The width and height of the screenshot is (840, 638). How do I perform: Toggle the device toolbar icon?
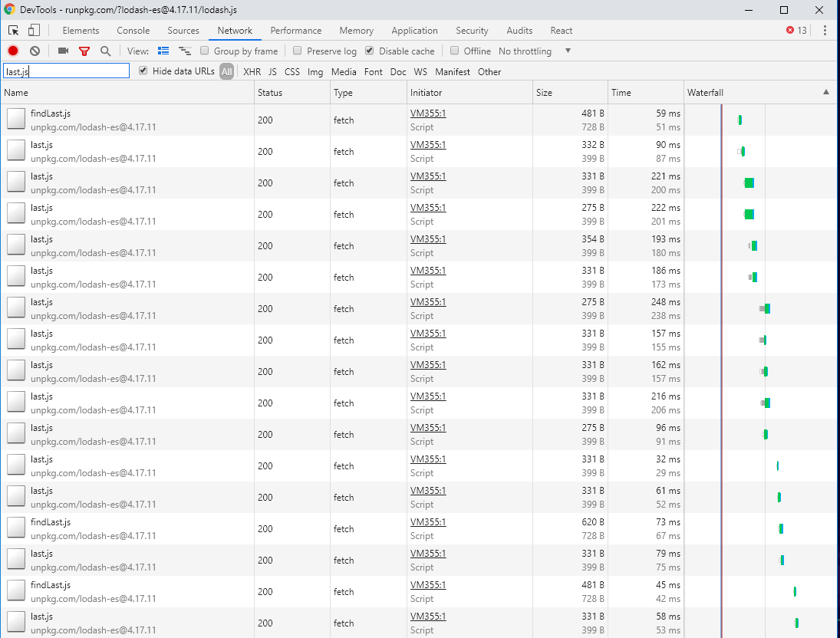click(34, 31)
